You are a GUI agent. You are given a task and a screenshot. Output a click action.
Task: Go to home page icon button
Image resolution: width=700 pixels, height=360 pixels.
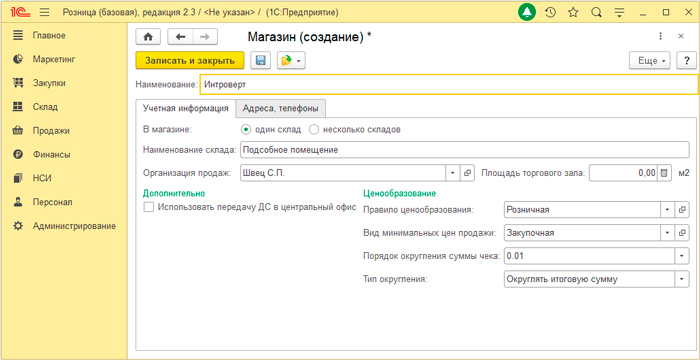[x=148, y=37]
